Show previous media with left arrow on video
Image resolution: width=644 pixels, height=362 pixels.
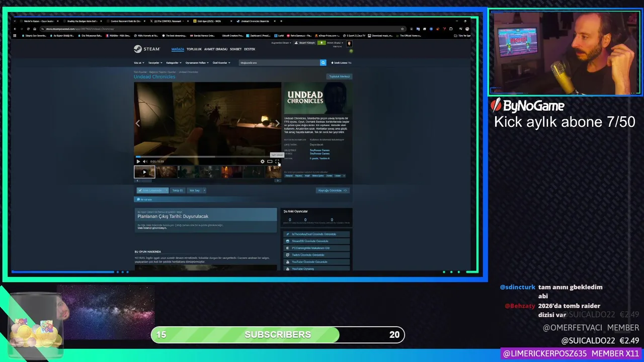pos(138,123)
